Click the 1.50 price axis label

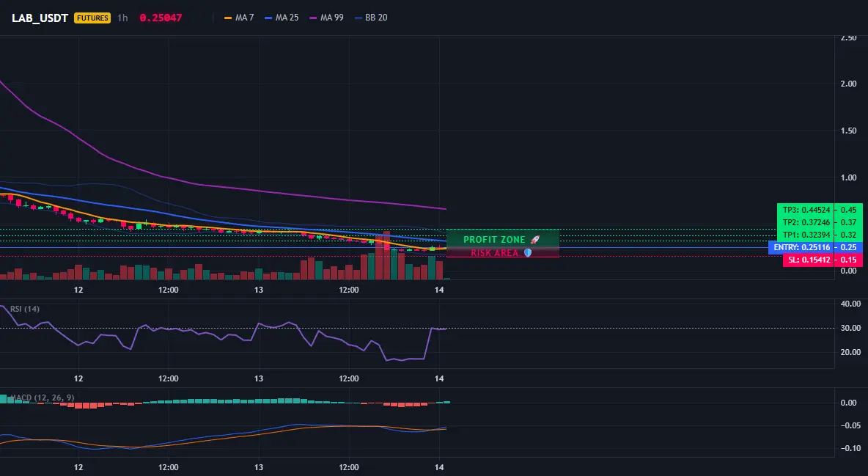point(849,131)
